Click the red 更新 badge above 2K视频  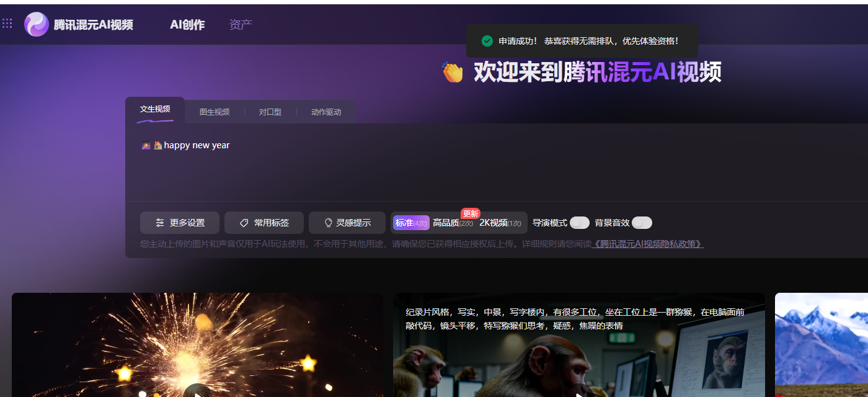pyautogui.click(x=470, y=213)
